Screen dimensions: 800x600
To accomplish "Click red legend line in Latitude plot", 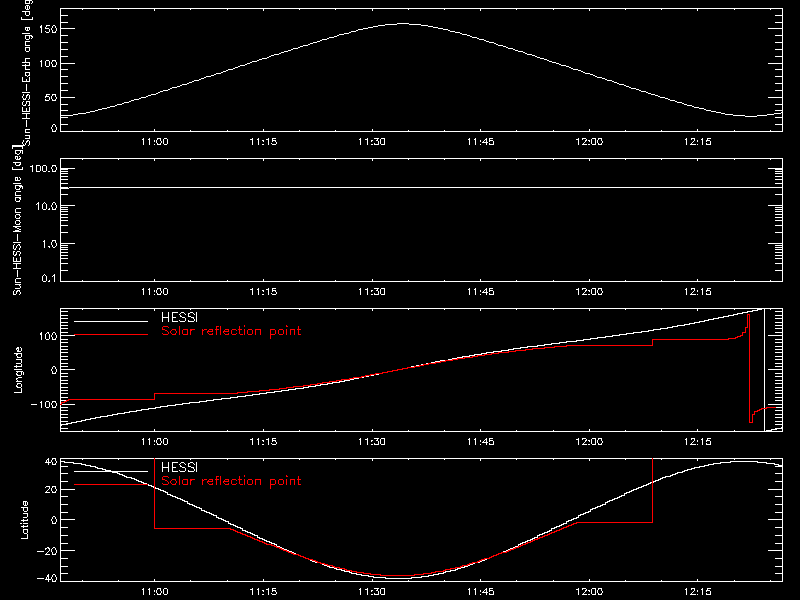I will pos(111,485).
